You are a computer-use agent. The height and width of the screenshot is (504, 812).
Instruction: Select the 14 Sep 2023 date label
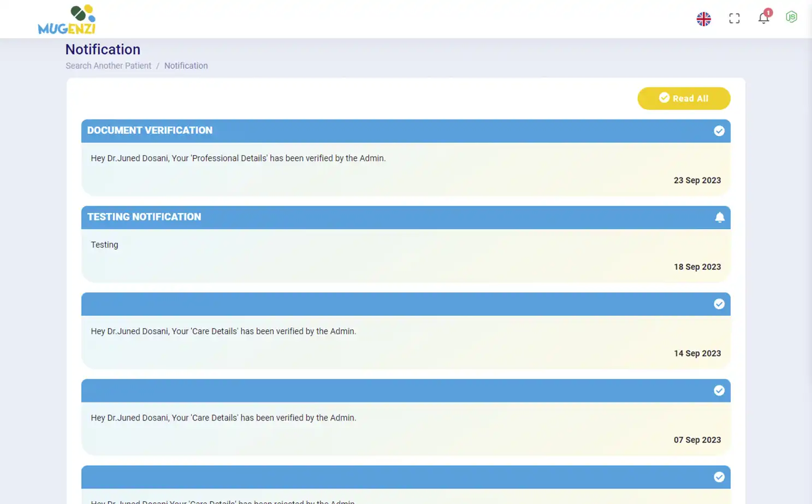point(697,353)
